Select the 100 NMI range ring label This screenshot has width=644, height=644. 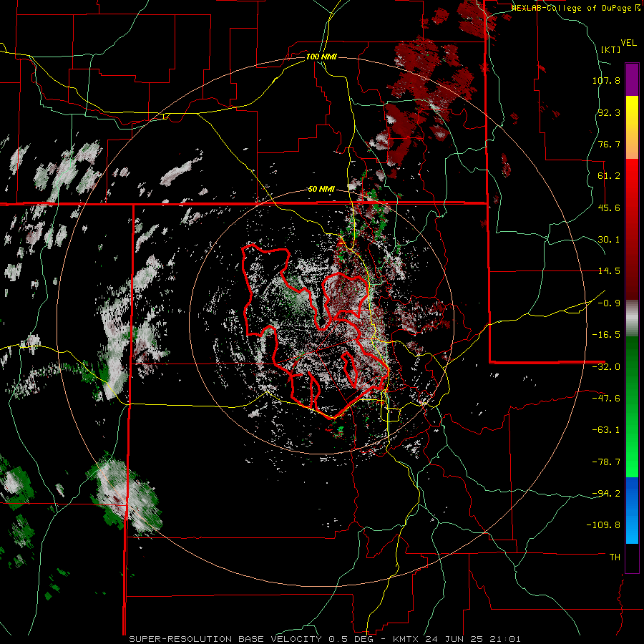[321, 57]
